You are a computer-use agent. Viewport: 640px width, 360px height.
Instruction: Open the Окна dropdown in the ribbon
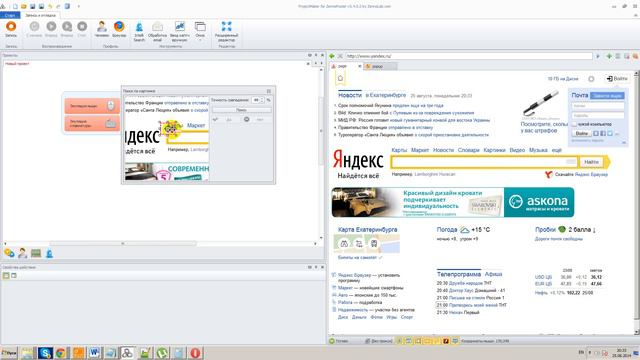point(200,32)
